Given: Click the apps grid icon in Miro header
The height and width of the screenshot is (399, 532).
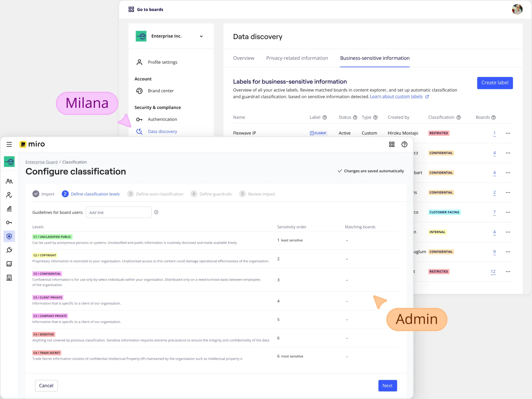Looking at the screenshot, I should [x=392, y=144].
